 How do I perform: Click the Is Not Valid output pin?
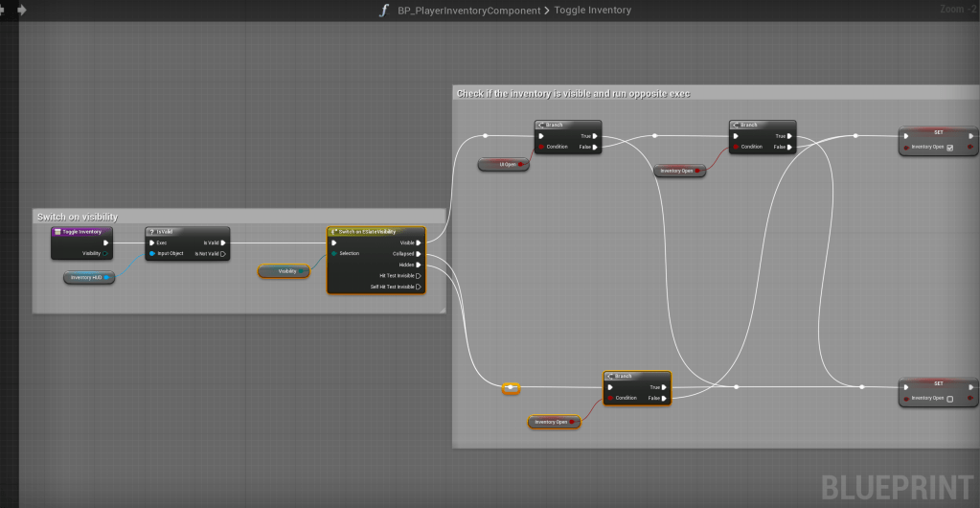222,254
